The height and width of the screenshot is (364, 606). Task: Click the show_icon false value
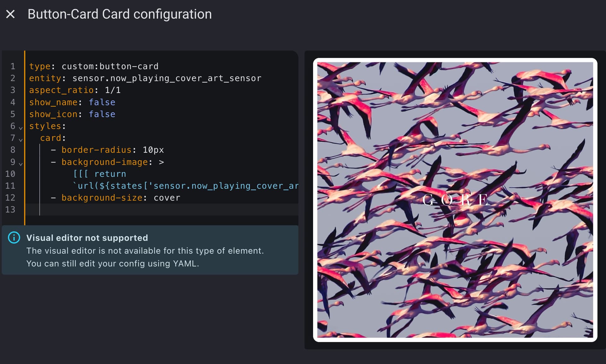[x=102, y=114]
